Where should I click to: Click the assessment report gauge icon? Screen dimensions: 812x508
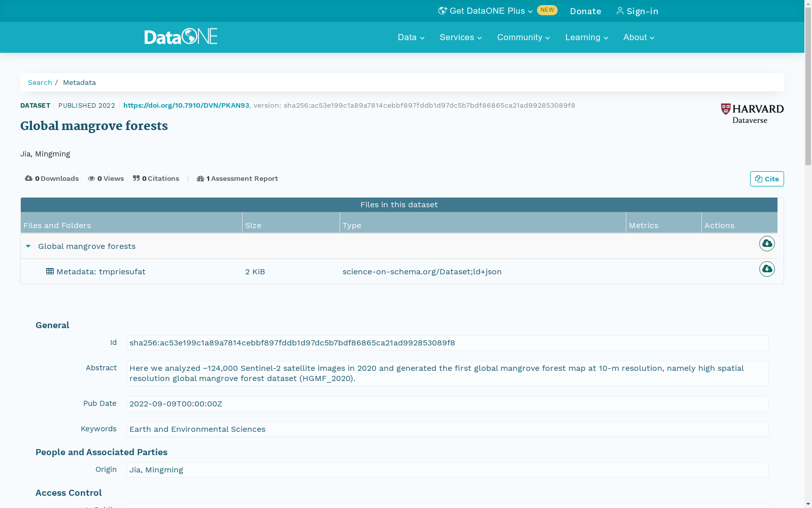click(200, 178)
